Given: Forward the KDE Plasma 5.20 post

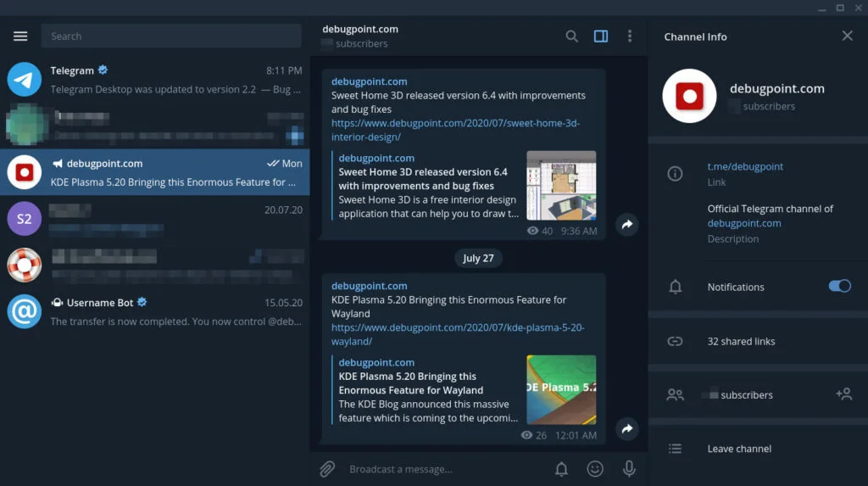Looking at the screenshot, I should coord(626,429).
